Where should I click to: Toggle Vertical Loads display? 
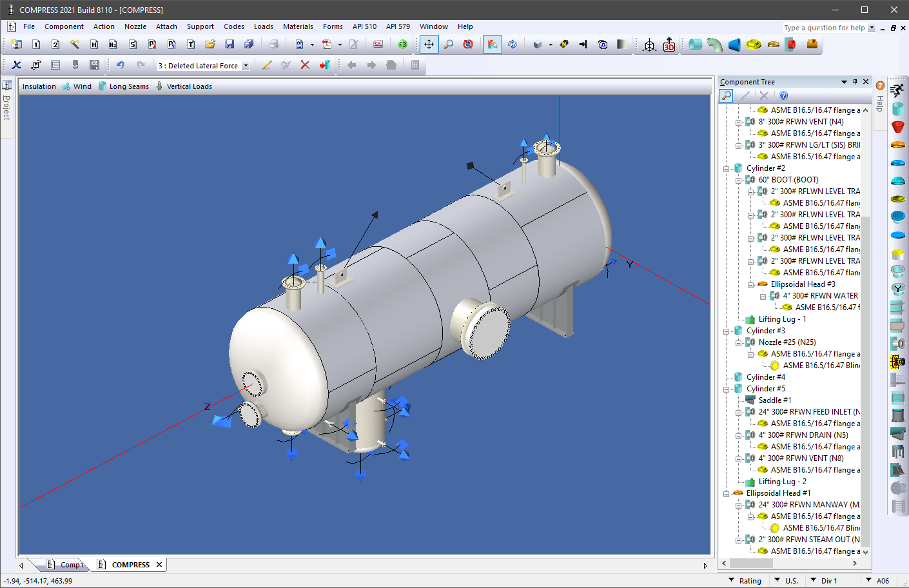point(189,86)
